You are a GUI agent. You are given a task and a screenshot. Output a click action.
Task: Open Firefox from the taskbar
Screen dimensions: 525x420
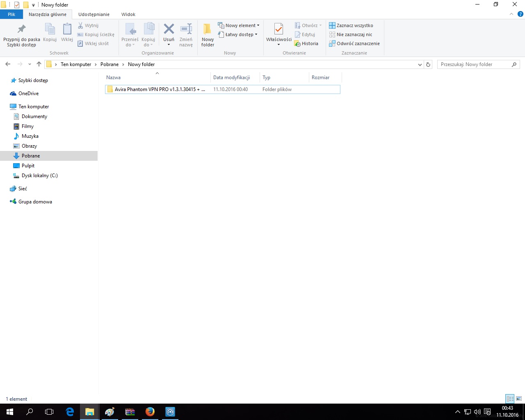150,411
